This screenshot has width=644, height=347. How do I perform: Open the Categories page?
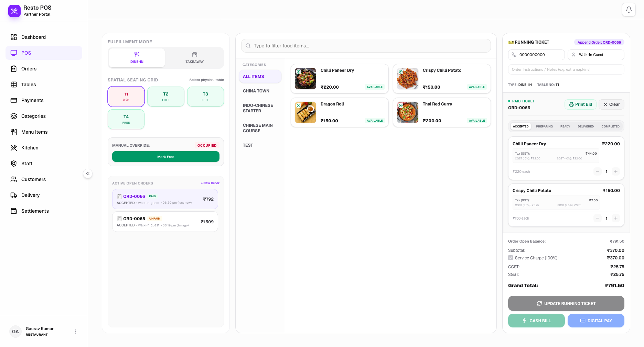tap(44, 116)
